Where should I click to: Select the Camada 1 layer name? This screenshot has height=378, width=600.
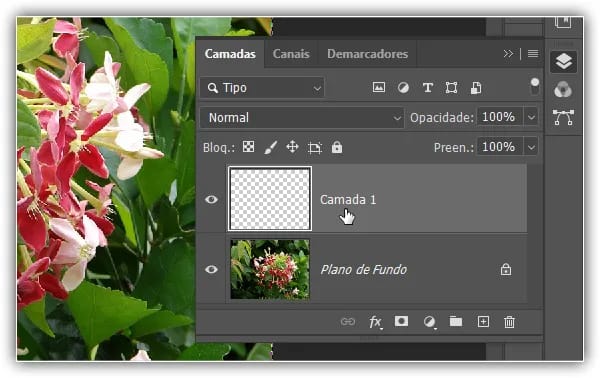click(348, 200)
